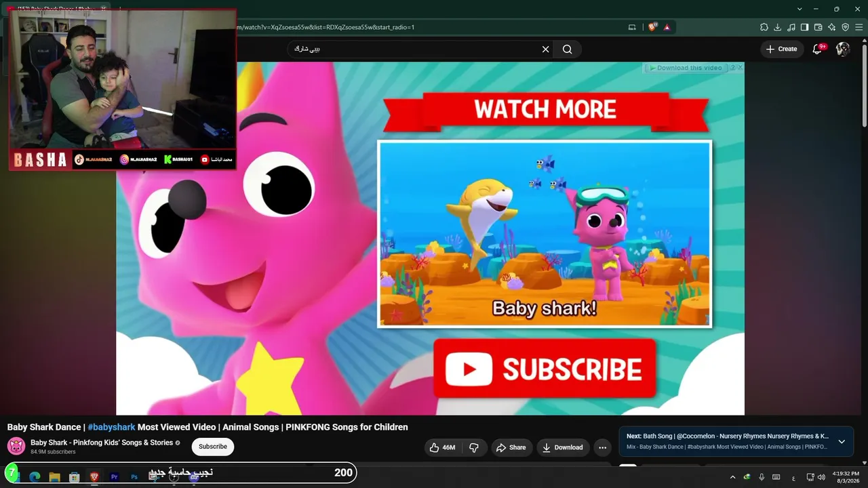
Task: Open the Pinkfong channel avatar
Action: click(x=16, y=446)
